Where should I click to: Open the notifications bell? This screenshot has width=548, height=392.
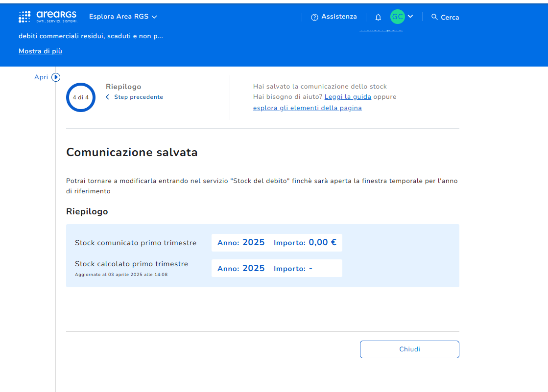pos(378,17)
